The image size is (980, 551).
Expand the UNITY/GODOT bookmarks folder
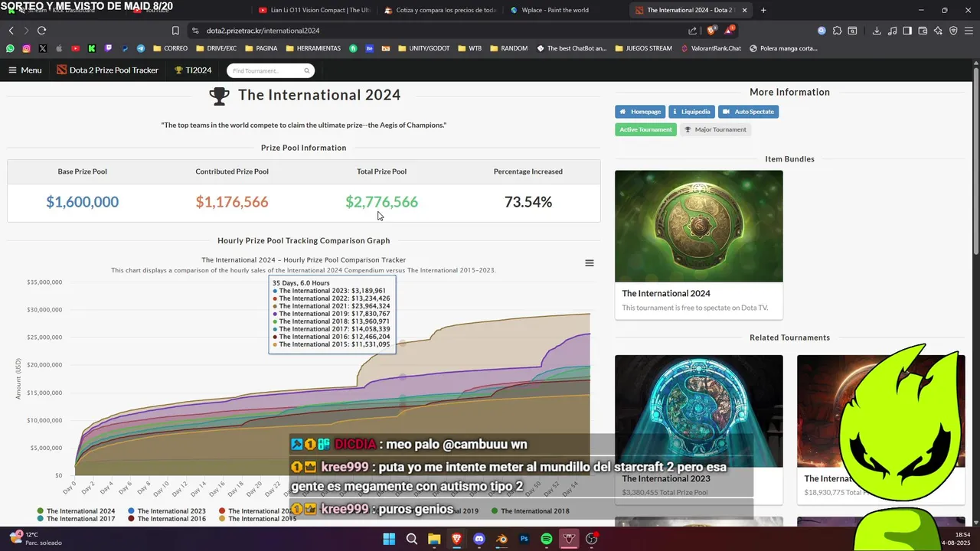(x=423, y=48)
